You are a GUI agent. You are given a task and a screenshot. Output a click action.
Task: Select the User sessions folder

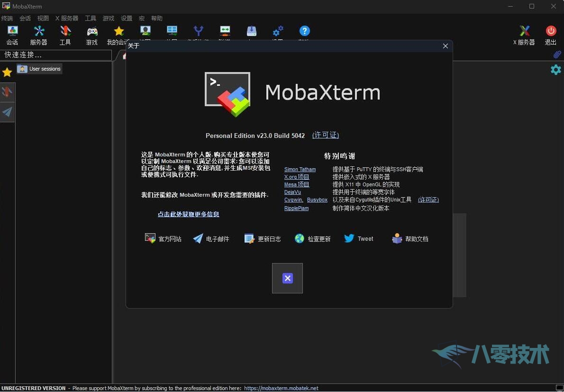(39, 69)
